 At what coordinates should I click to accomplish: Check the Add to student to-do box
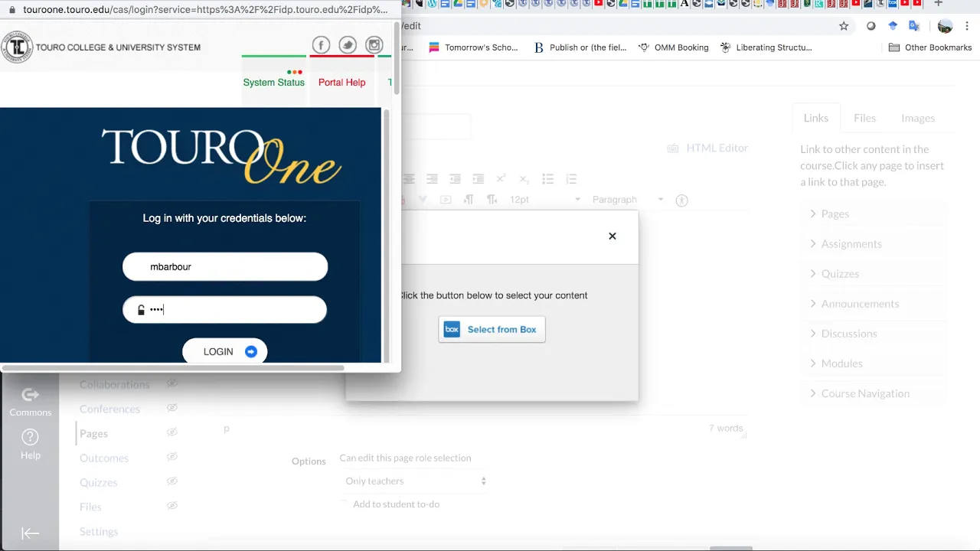(344, 504)
